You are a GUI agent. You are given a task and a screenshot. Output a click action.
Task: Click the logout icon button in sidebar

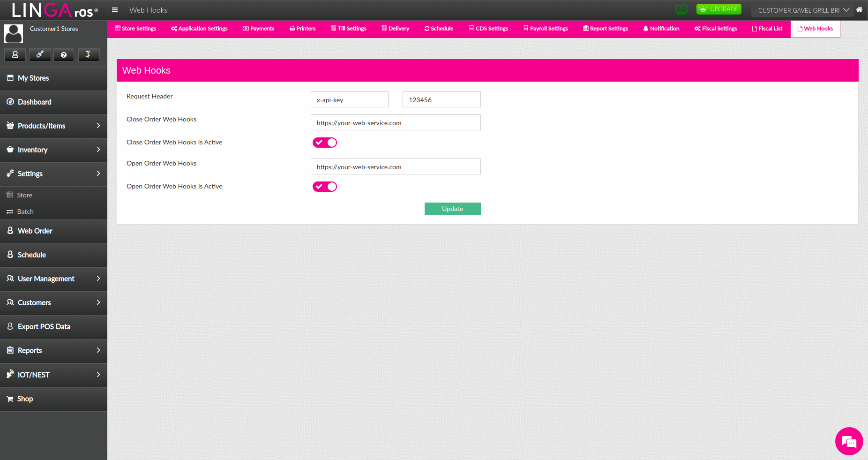[88, 55]
